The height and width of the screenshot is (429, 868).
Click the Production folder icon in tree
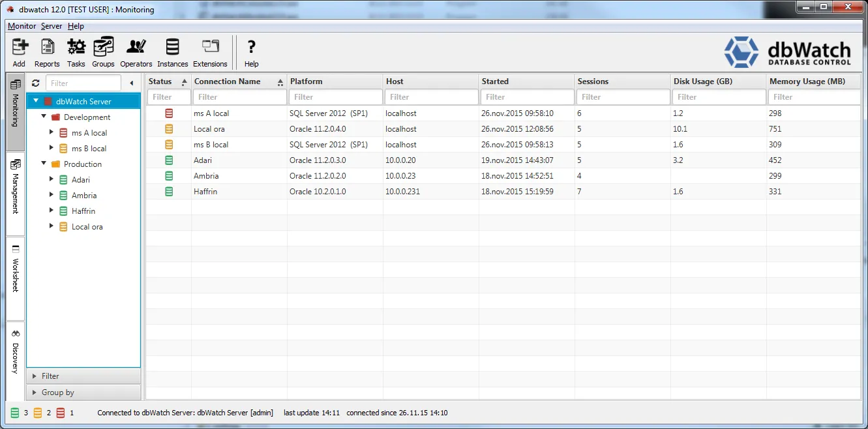pos(55,164)
